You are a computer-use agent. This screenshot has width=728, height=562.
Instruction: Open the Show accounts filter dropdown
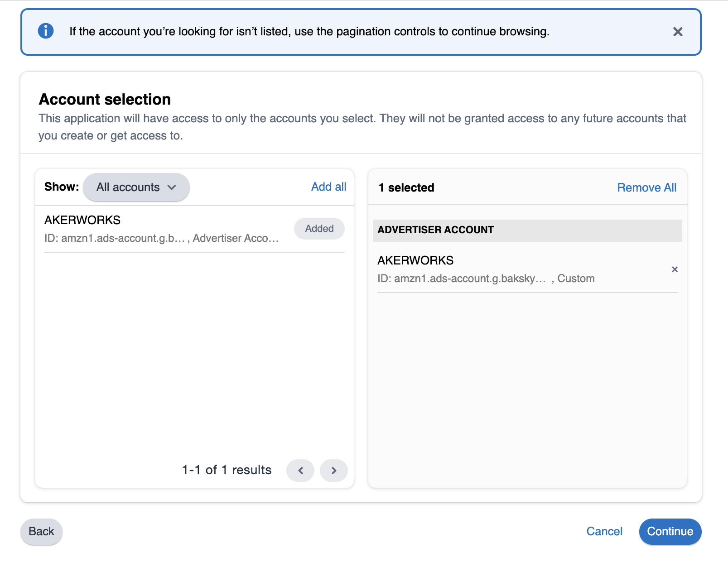pos(136,187)
